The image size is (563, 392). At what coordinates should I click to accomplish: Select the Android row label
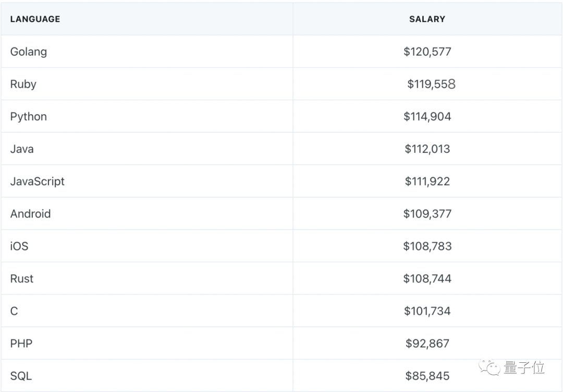(31, 214)
